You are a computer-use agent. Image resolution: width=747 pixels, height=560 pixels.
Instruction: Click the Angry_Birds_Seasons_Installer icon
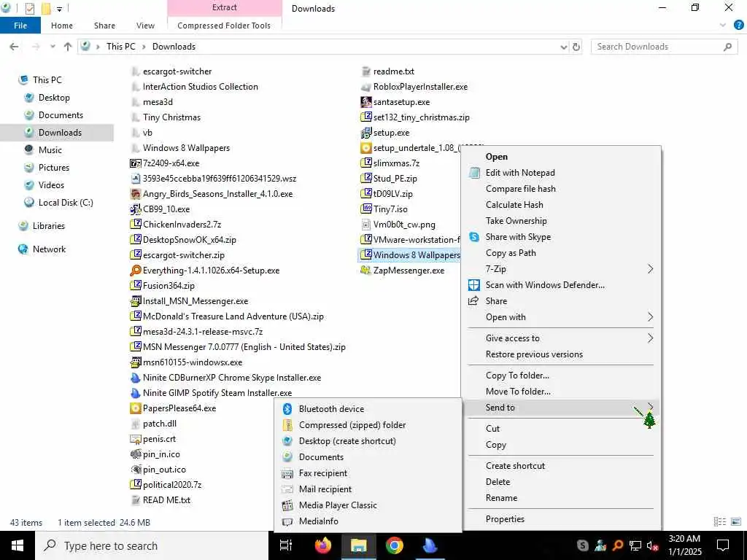(x=136, y=194)
